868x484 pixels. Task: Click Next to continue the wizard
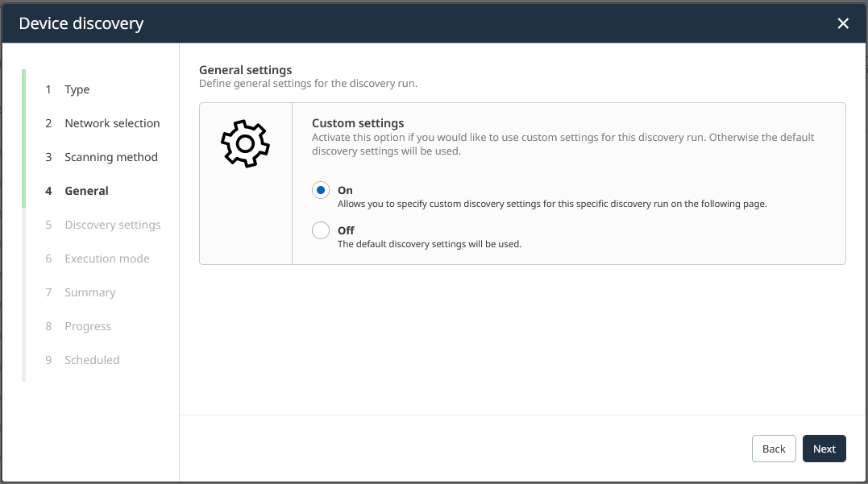(824, 449)
